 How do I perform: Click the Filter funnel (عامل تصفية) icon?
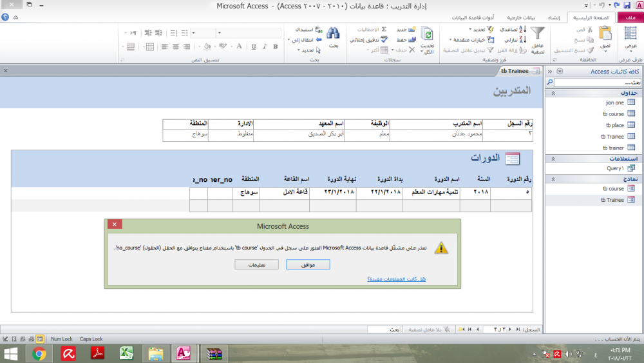(537, 33)
